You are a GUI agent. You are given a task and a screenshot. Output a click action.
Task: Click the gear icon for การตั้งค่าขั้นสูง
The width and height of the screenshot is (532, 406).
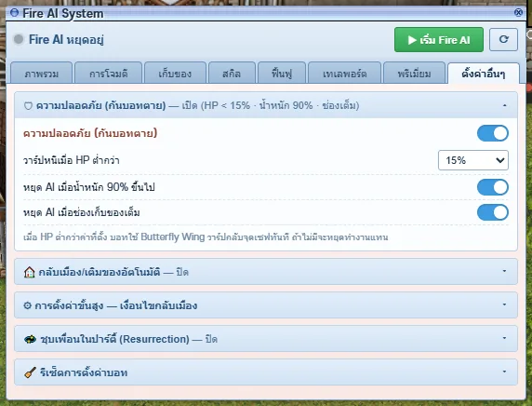coord(27,305)
